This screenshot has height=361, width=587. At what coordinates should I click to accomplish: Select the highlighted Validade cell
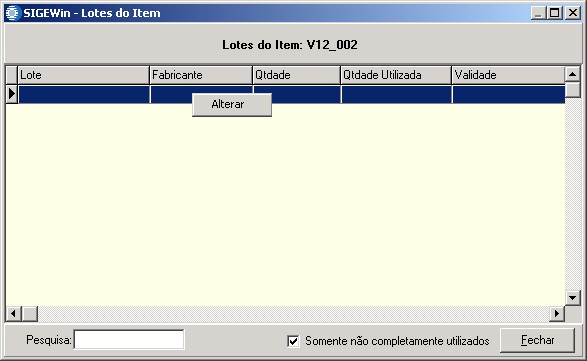pyautogui.click(x=508, y=94)
